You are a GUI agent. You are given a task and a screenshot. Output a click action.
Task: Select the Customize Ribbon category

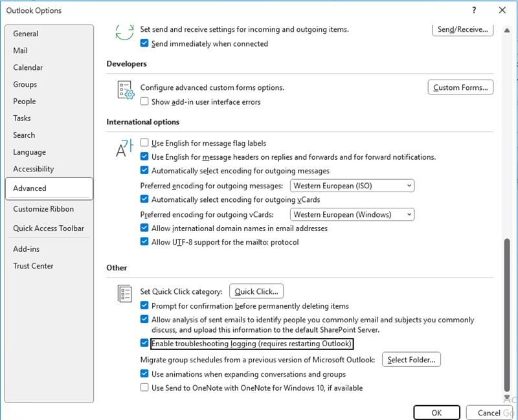tap(42, 210)
